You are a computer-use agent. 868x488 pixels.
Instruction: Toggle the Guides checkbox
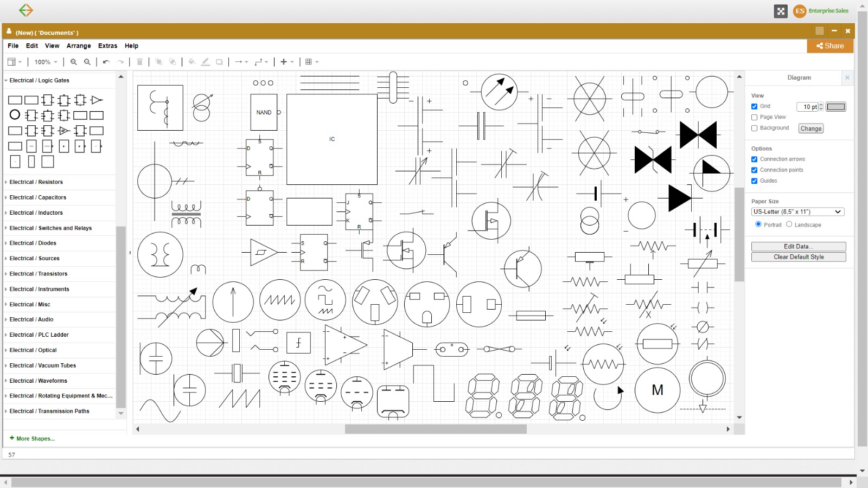click(x=754, y=181)
